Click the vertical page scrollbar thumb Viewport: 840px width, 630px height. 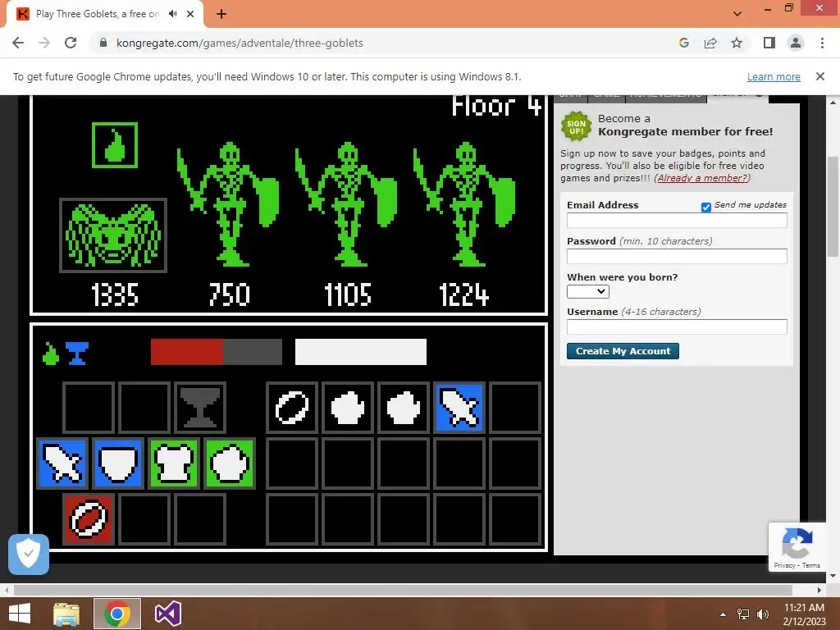click(833, 207)
